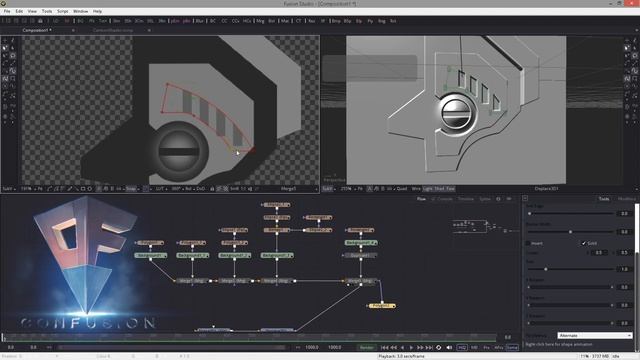Screen dimensions: 640x360
Task: Select the yellow Polygon3 node in flow
Action: pos(382,305)
